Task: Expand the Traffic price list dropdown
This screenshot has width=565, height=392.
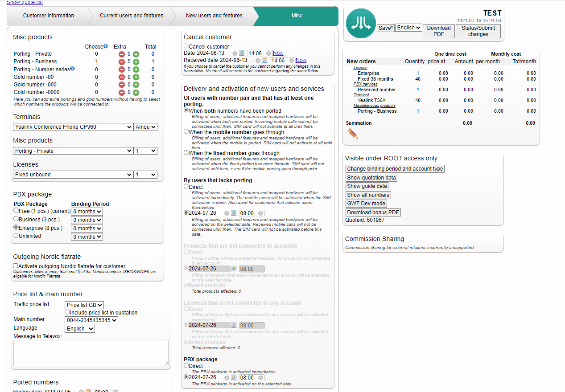Action: click(84, 305)
